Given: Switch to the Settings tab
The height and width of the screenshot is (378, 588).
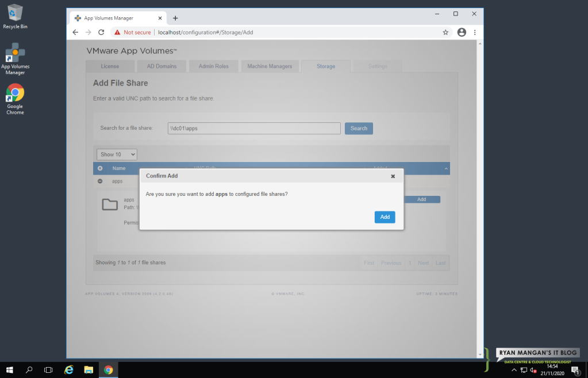Looking at the screenshot, I should point(378,66).
